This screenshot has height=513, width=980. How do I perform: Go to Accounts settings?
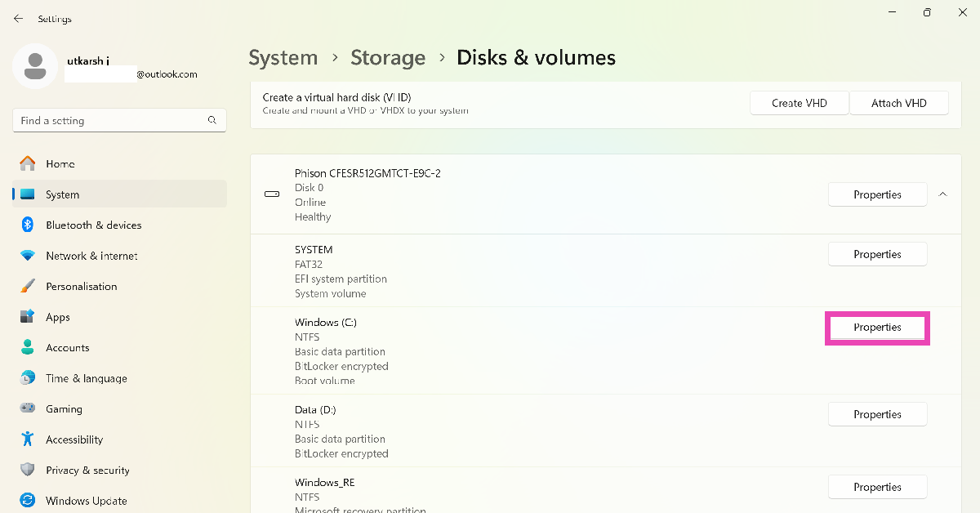pyautogui.click(x=67, y=348)
